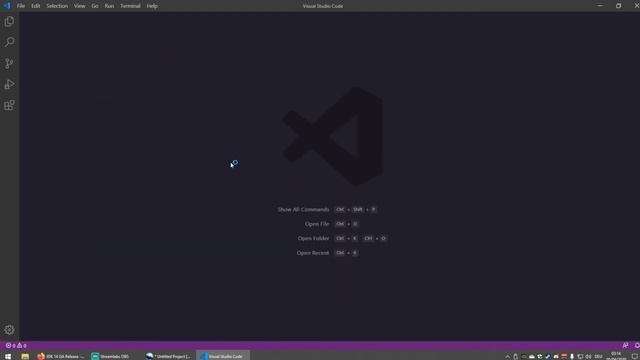Open the Extensions view

point(9,105)
